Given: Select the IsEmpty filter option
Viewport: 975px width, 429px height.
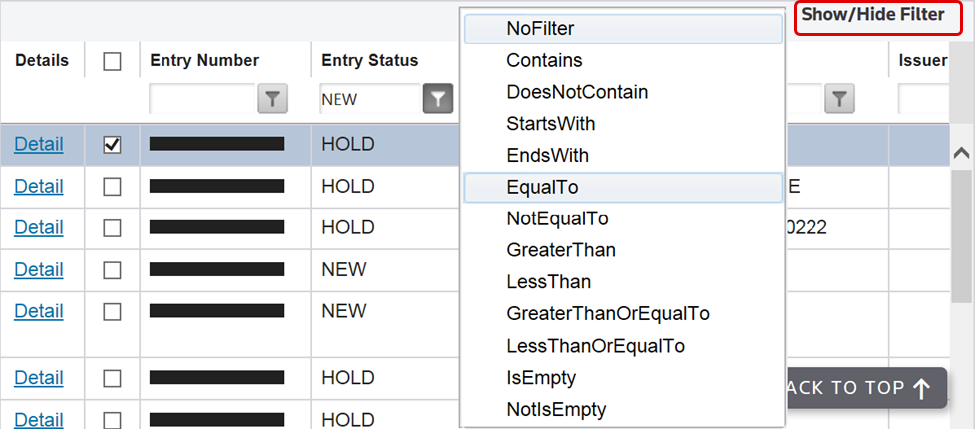Looking at the screenshot, I should (541, 377).
